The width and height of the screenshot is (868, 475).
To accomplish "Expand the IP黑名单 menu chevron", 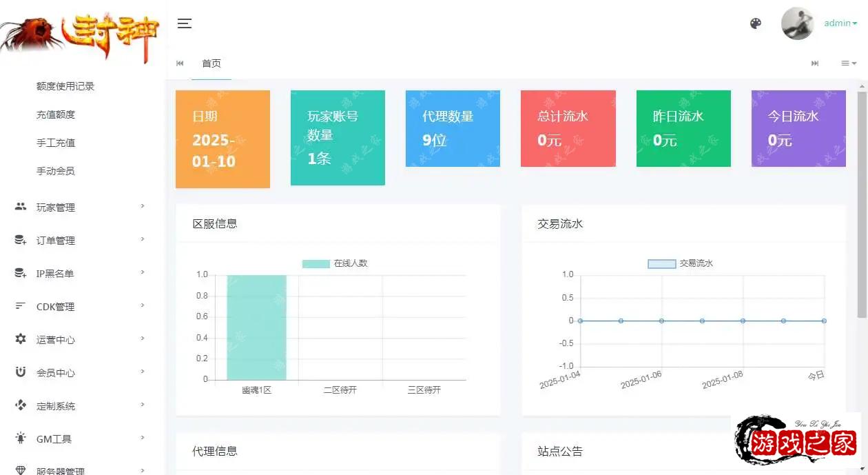I will coord(143,272).
